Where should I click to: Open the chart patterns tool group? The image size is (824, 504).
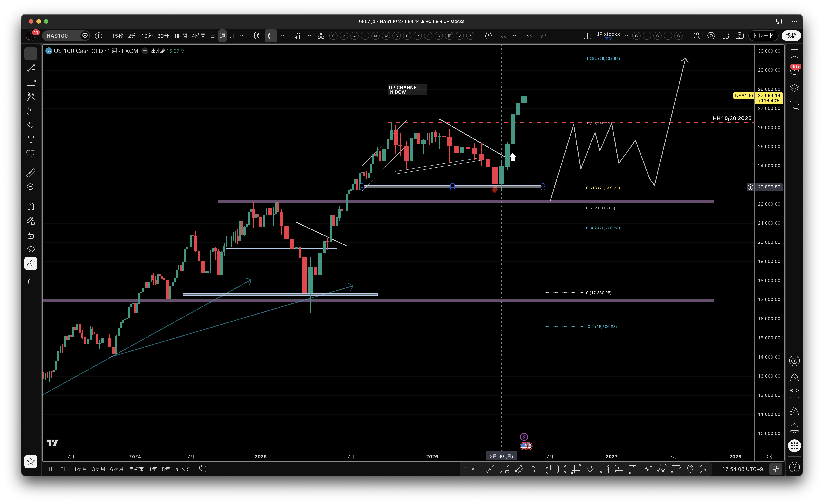click(31, 97)
